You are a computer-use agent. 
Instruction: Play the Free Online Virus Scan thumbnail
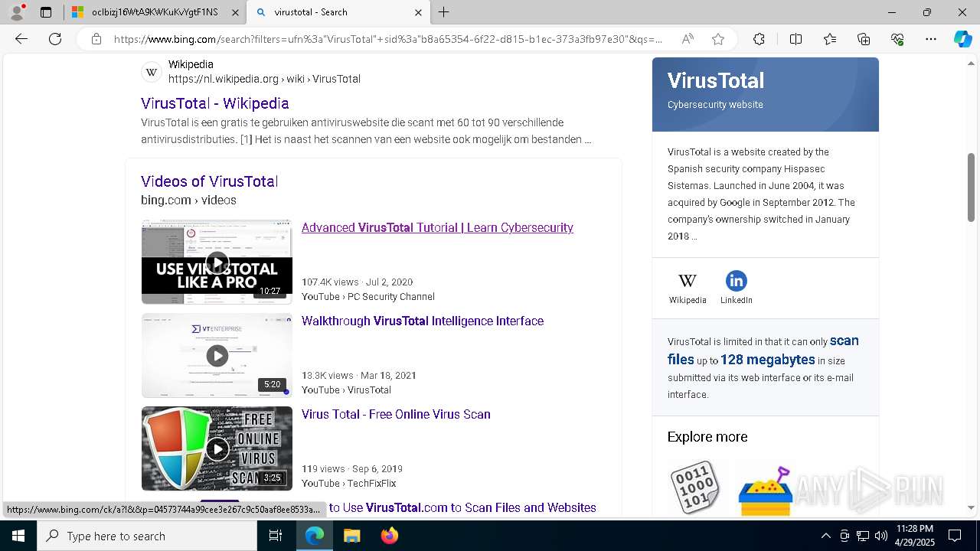pyautogui.click(x=217, y=448)
